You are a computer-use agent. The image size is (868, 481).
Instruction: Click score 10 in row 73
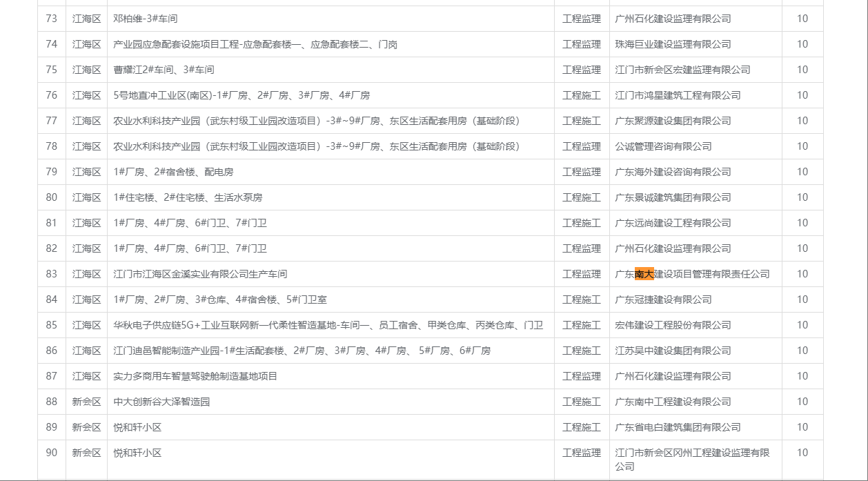(802, 19)
